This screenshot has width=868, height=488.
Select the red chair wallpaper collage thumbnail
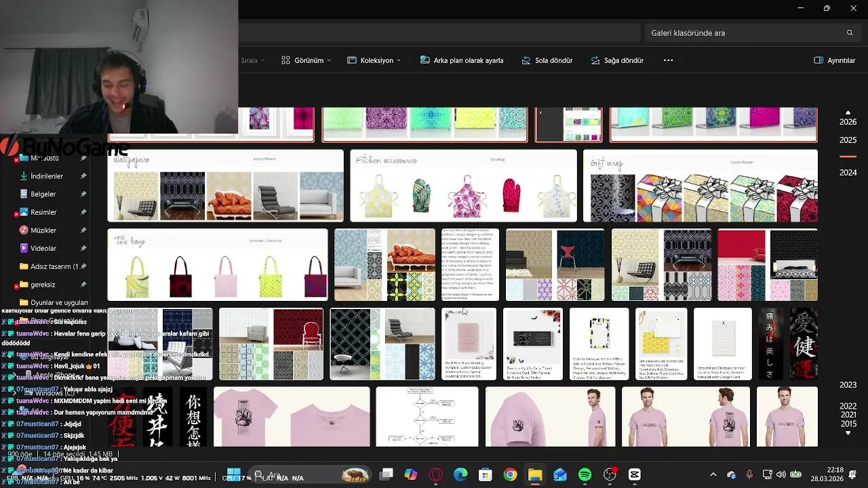(x=271, y=344)
